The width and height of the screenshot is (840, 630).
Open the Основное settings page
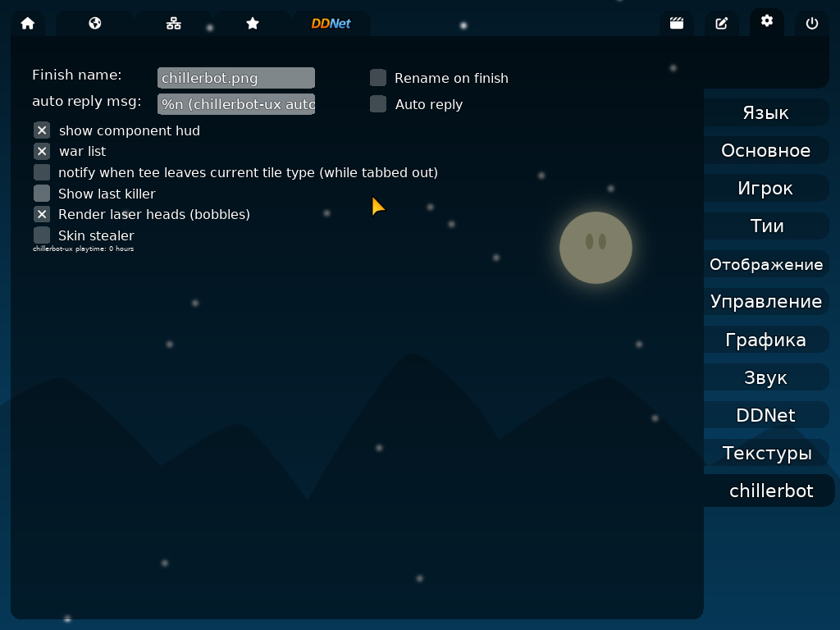click(x=766, y=151)
